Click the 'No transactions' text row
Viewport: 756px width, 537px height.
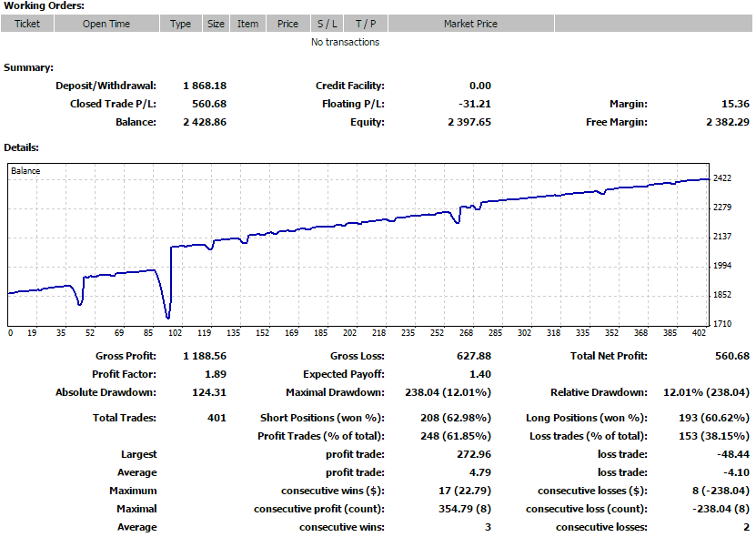coord(345,42)
